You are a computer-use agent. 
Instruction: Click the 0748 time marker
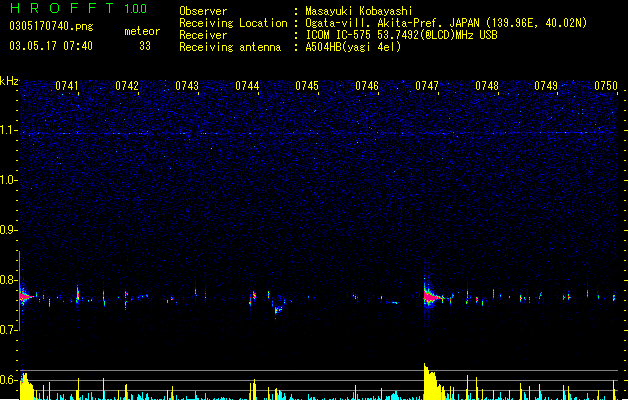point(487,86)
